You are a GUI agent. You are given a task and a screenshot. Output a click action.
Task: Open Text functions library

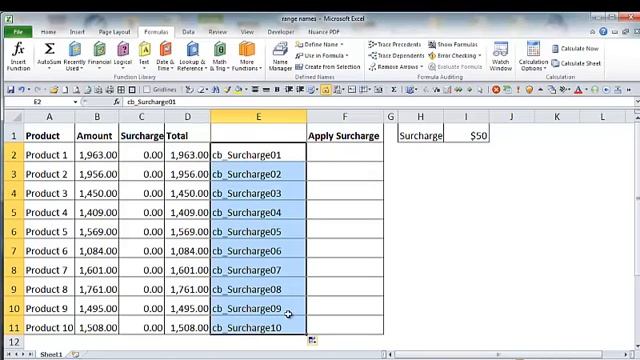[144, 56]
